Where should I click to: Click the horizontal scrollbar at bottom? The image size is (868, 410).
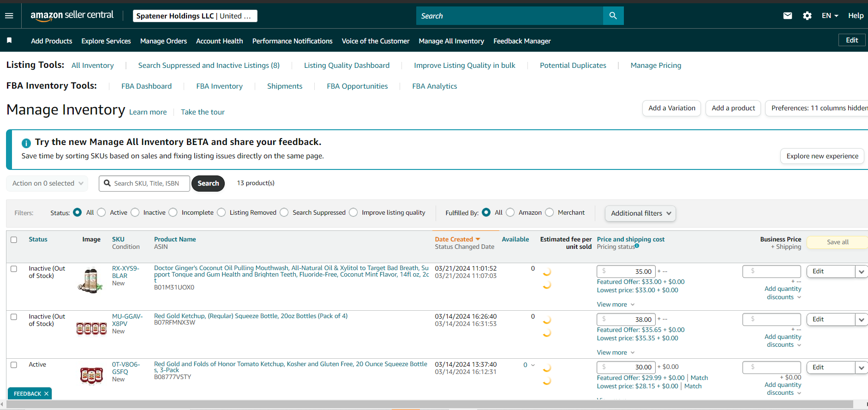point(430,404)
